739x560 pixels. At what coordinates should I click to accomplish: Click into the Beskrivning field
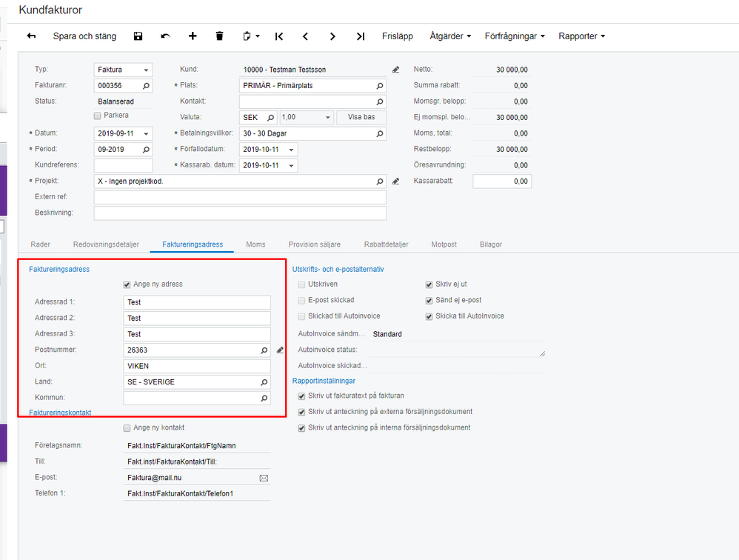tap(240, 213)
